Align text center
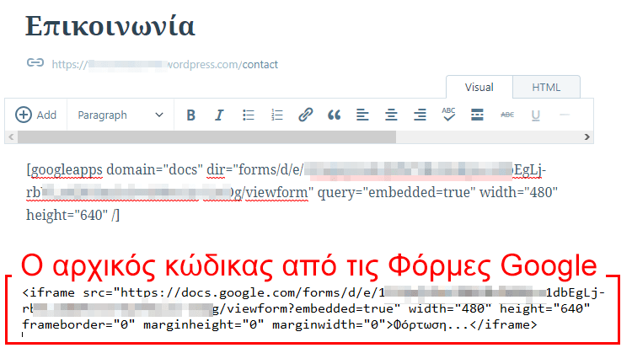 [391, 115]
